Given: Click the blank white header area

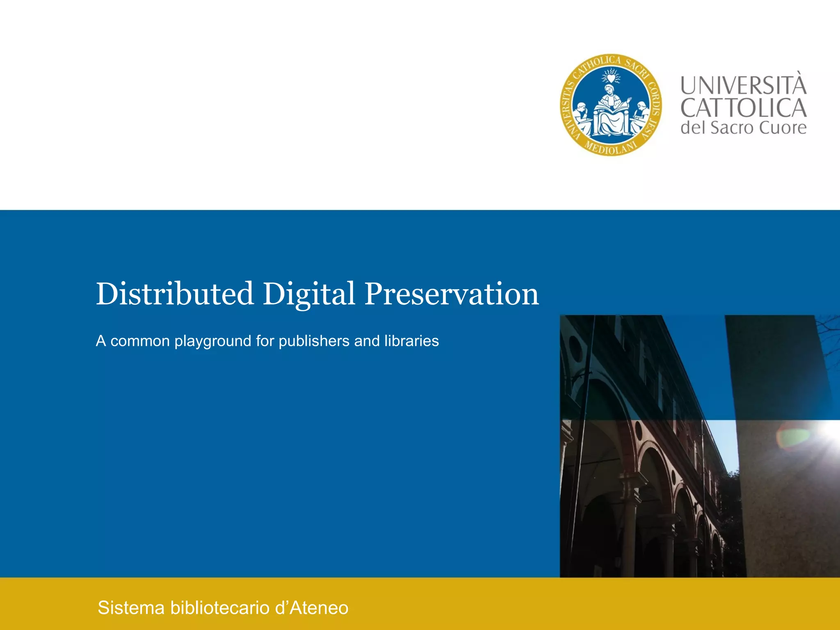Looking at the screenshot, I should (x=246, y=103).
